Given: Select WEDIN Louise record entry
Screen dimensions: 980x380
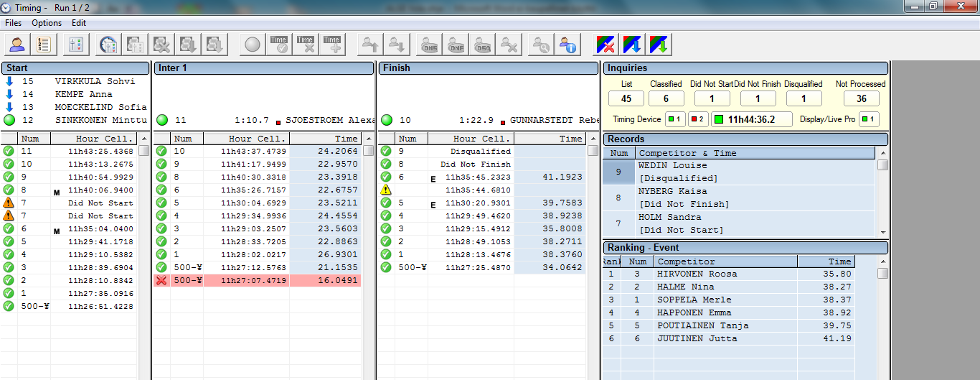Looking at the screenshot, I should click(x=739, y=172).
